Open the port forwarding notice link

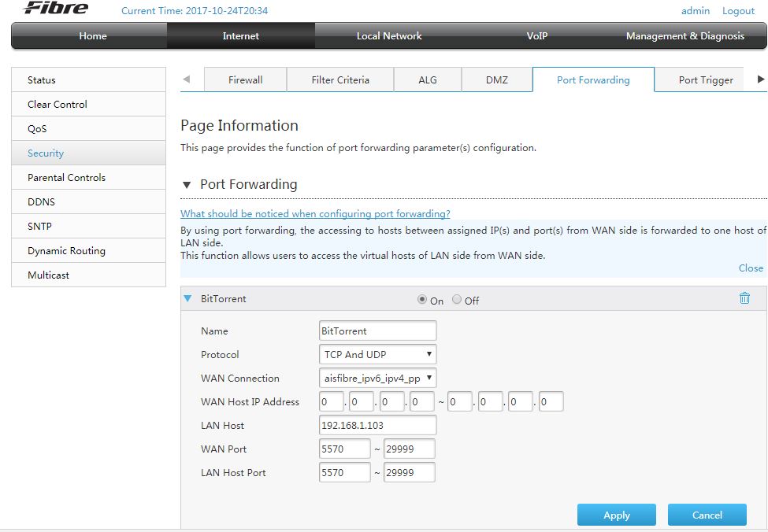coord(315,213)
